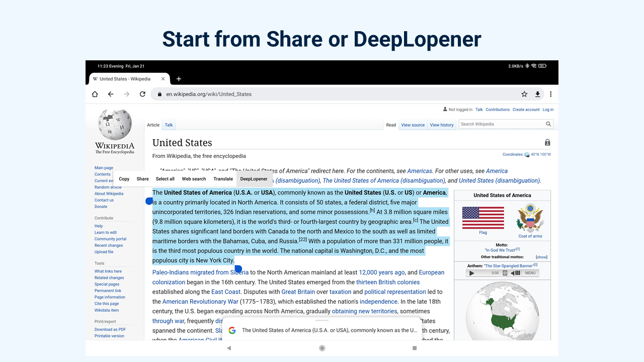The width and height of the screenshot is (644, 362).
Task: Play the anthem audio
Action: tap(471, 273)
